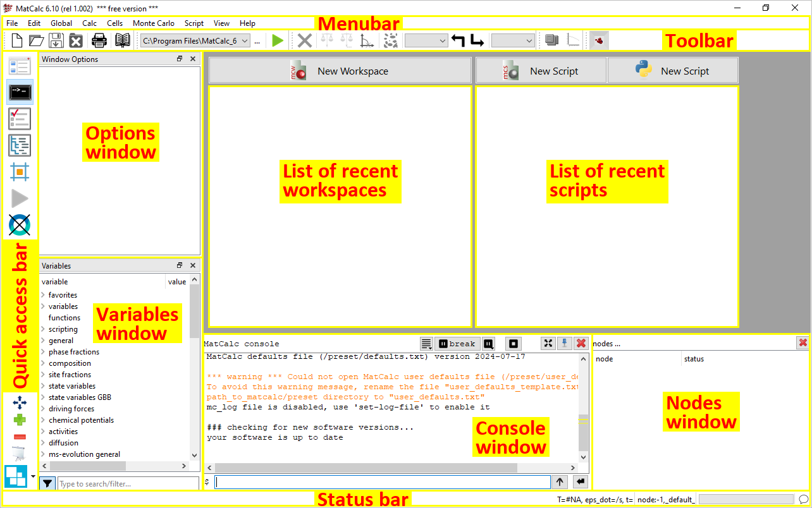The image size is (812, 508).
Task: Click the Open folder toolbar icon
Action: coord(37,41)
